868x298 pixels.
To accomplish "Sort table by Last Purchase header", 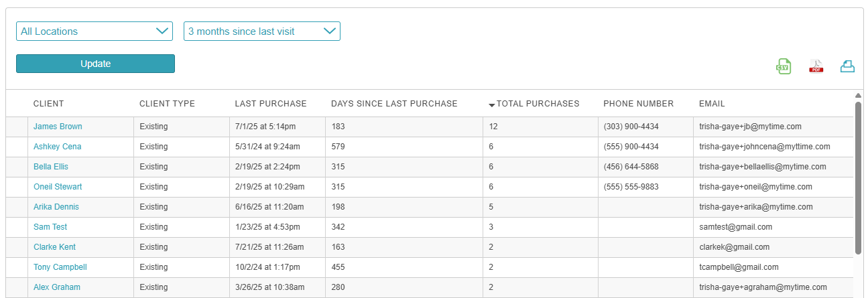I will coord(270,104).
